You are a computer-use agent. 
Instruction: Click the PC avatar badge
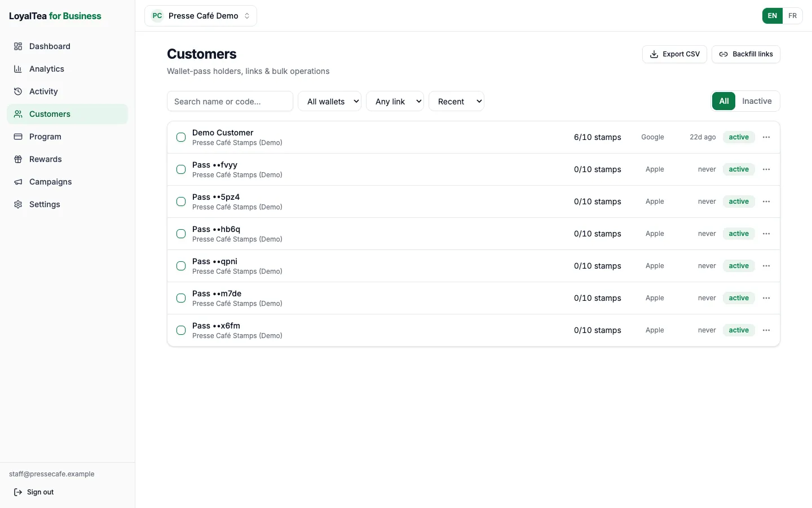[157, 16]
